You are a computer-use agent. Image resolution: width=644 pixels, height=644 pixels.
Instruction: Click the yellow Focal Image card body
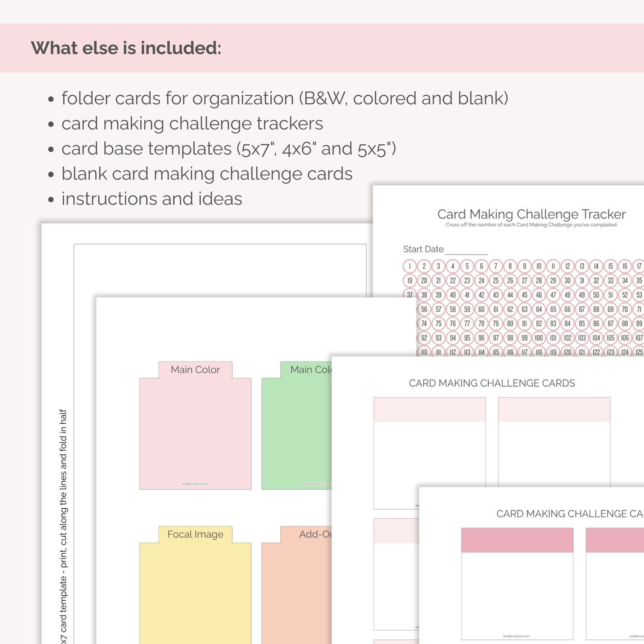[x=195, y=597]
